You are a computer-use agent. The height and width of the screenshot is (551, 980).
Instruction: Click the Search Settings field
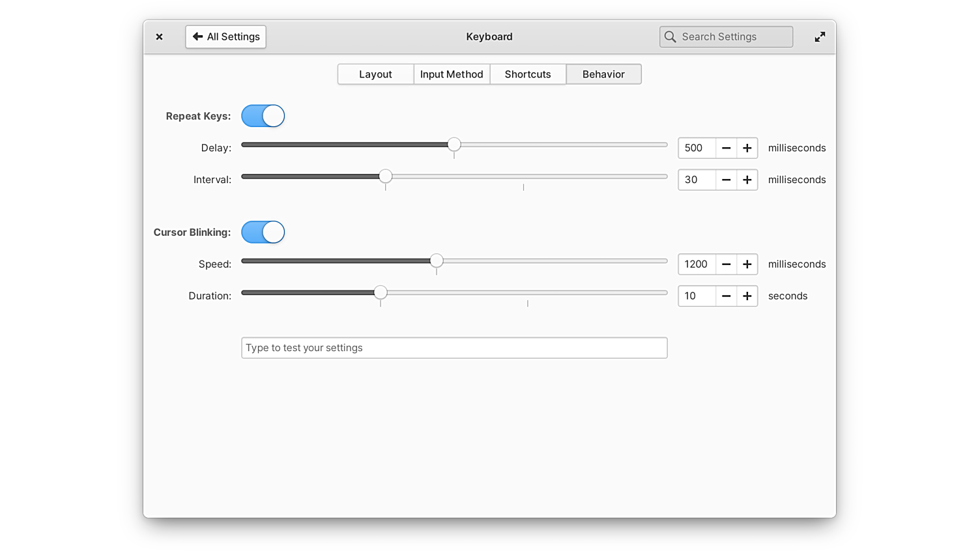point(733,36)
